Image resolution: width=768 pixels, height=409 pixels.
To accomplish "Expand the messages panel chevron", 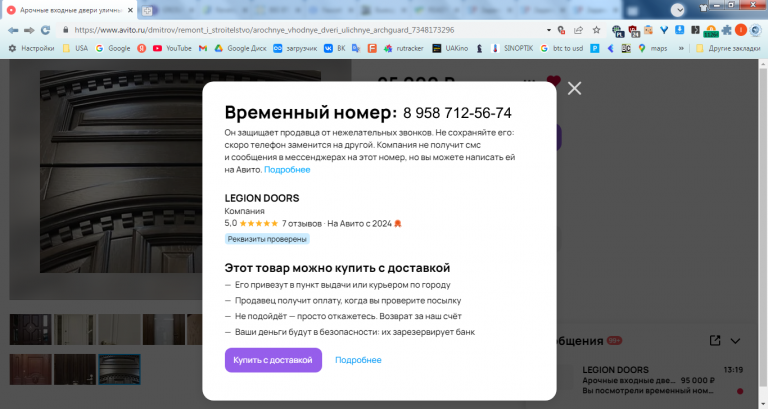I will click(735, 341).
